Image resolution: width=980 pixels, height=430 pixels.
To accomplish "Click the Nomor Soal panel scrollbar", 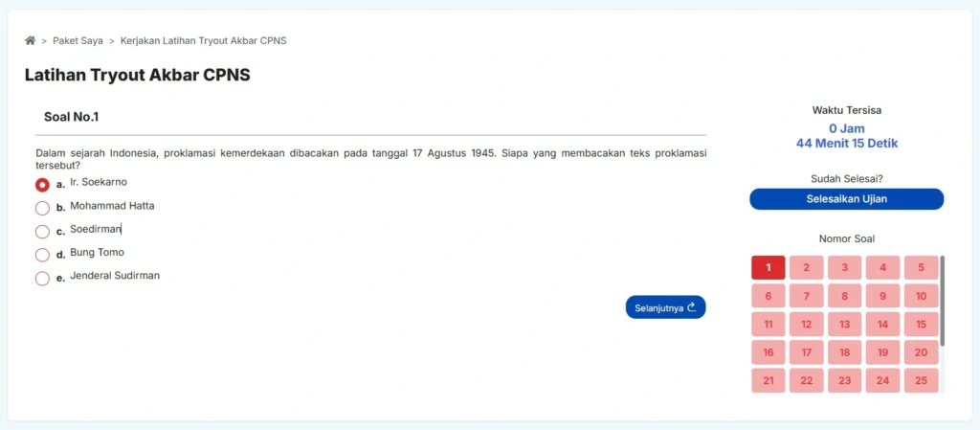I will pos(943,301).
